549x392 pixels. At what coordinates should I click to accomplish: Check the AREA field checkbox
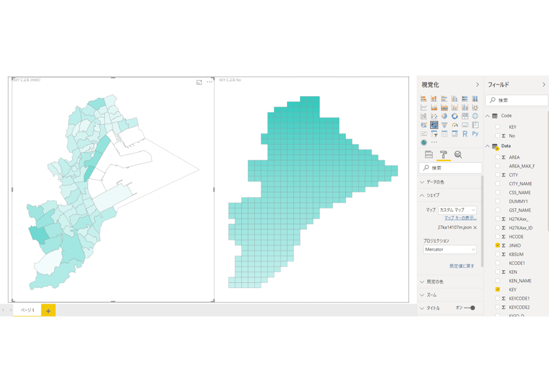point(497,157)
